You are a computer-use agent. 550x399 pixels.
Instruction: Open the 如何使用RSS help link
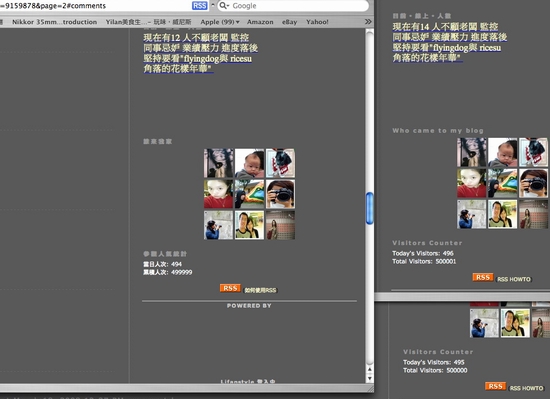(x=260, y=290)
